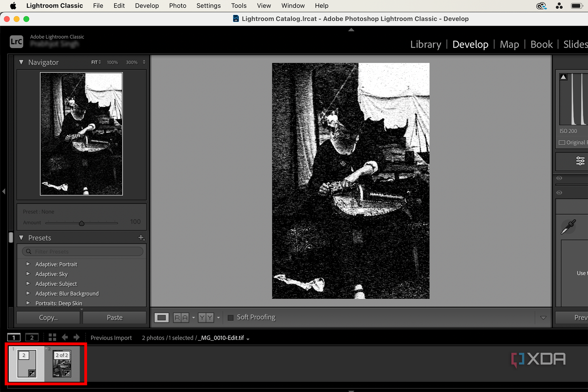Click the Before/After Y/Y view icon
The height and width of the screenshot is (392, 588).
[x=206, y=318]
